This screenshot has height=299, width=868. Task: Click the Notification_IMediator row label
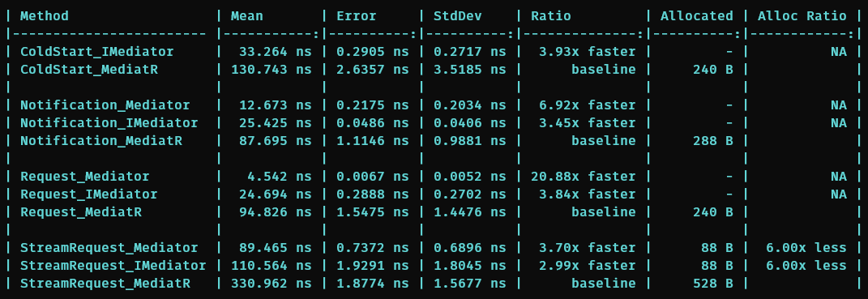[109, 123]
